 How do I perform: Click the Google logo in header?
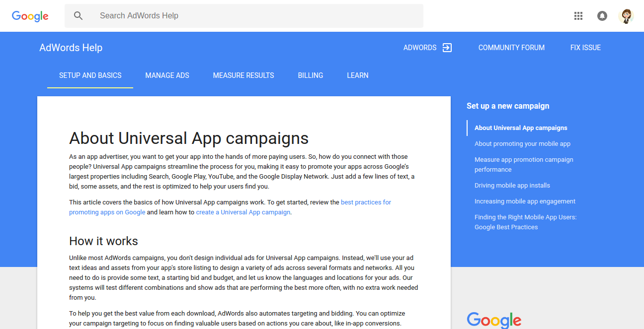30,16
